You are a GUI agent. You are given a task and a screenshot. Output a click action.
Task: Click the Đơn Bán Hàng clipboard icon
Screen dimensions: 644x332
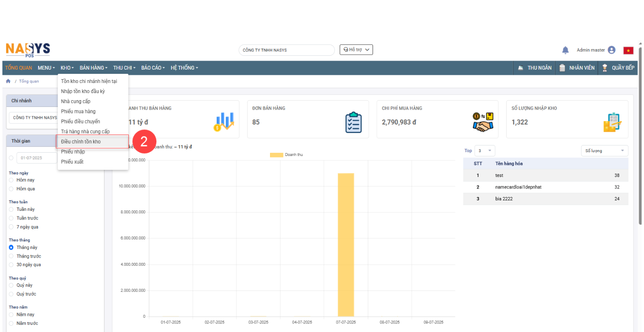(x=353, y=122)
